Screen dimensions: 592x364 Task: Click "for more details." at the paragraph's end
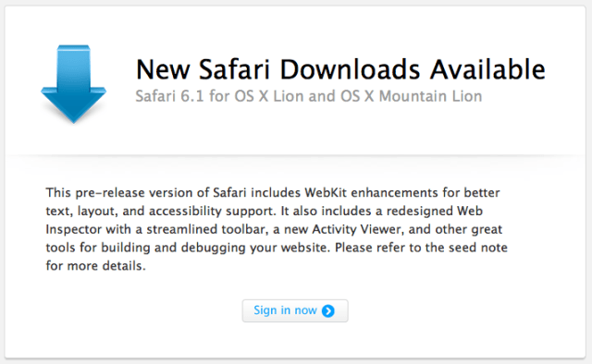(x=95, y=266)
